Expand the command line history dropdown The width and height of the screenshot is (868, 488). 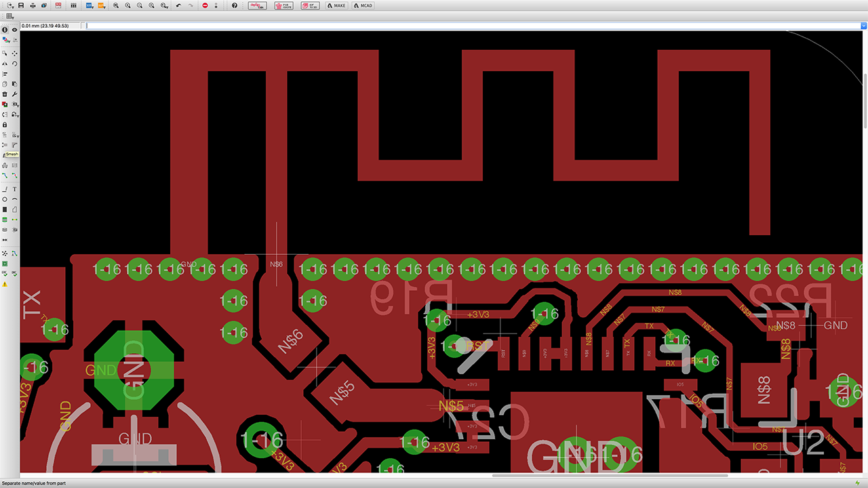click(x=863, y=26)
